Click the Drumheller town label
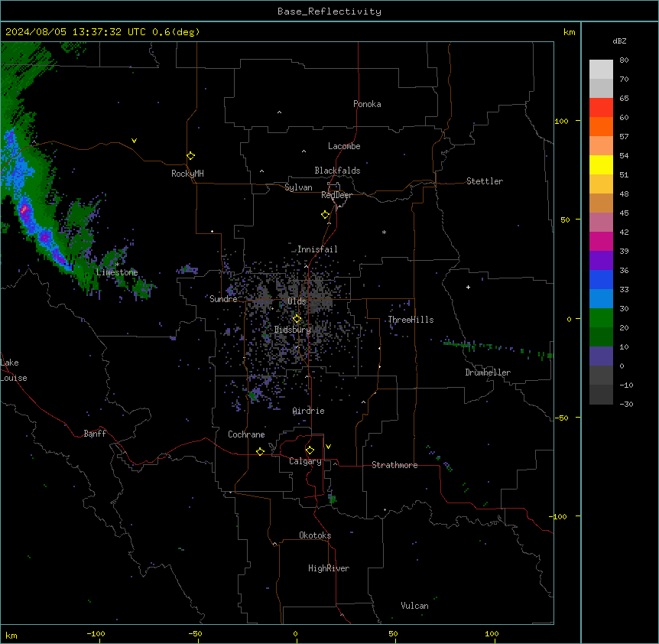The width and height of the screenshot is (659, 644). (x=488, y=372)
